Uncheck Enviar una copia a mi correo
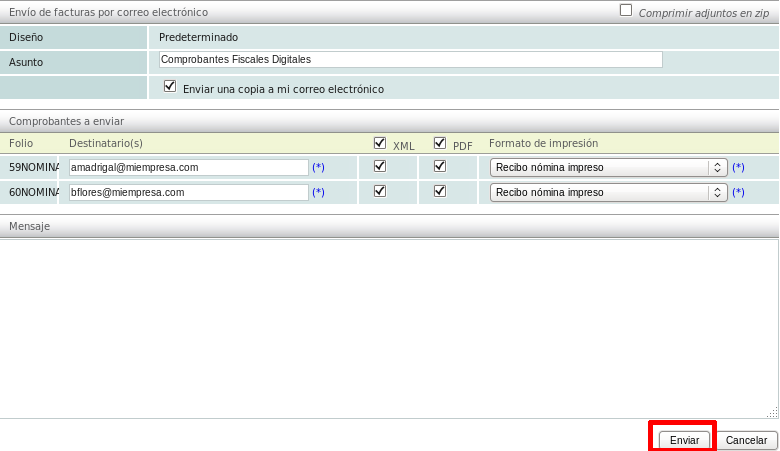The width and height of the screenshot is (780, 451). (x=170, y=87)
